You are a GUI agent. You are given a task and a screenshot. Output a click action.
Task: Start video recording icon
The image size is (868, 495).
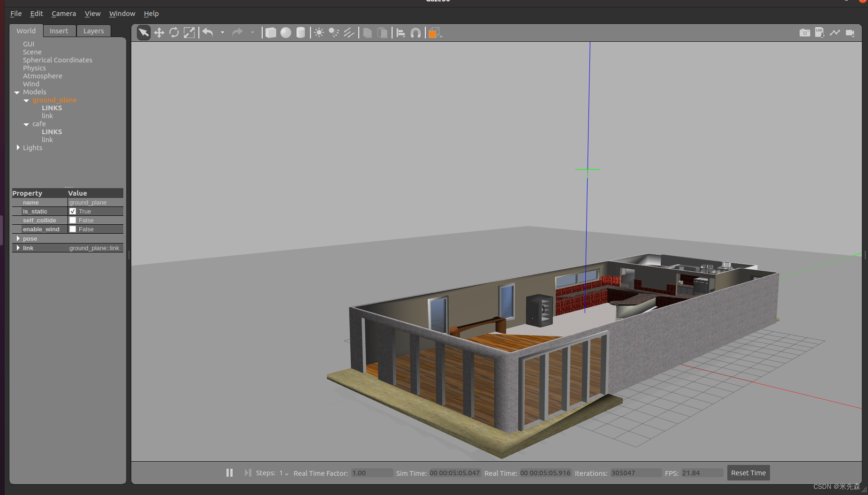tap(850, 32)
